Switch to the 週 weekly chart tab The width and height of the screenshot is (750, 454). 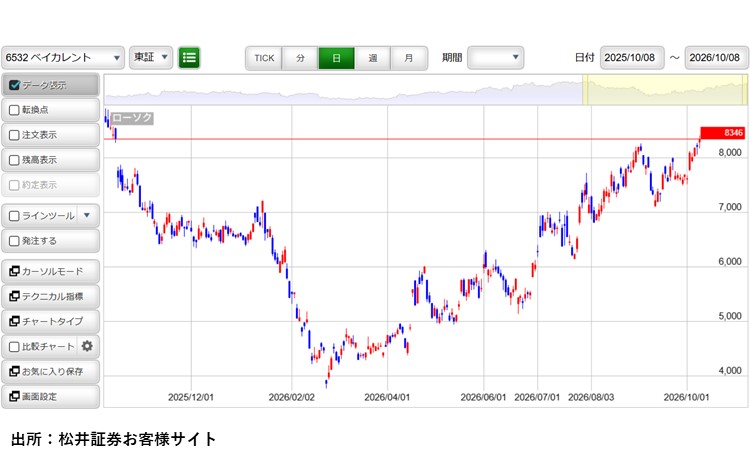click(373, 58)
